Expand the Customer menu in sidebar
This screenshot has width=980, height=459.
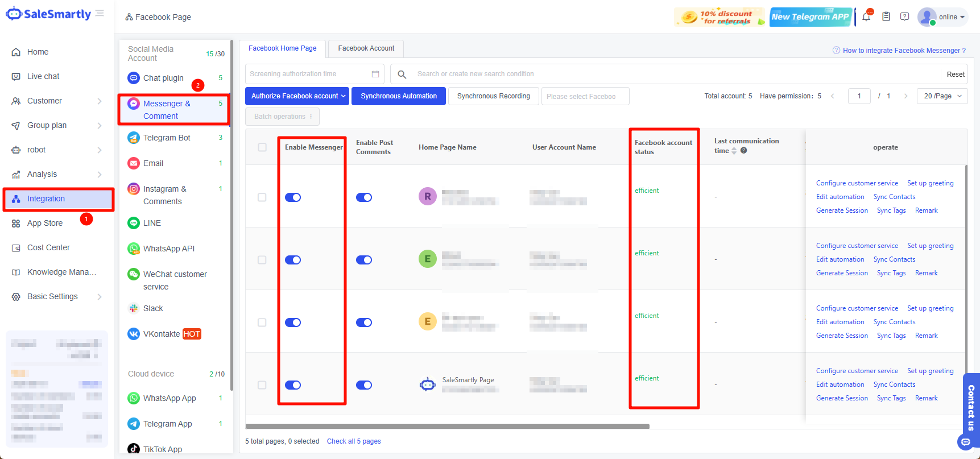[57, 101]
